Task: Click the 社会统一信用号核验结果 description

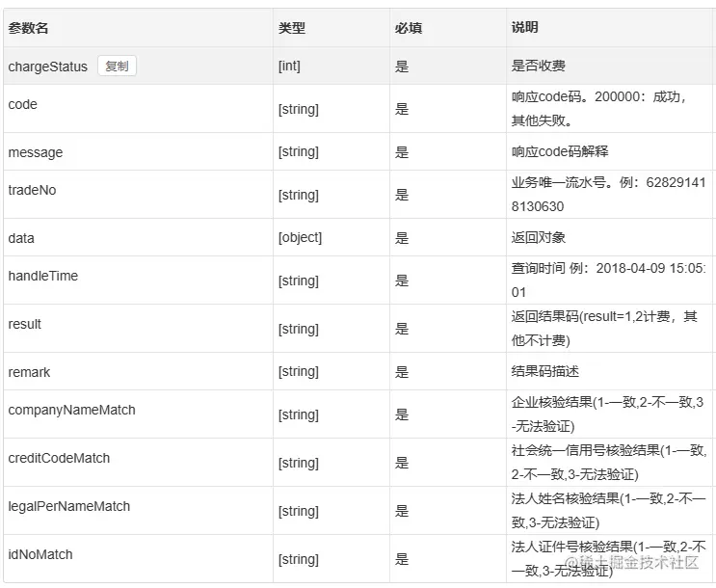Action: 609,463
